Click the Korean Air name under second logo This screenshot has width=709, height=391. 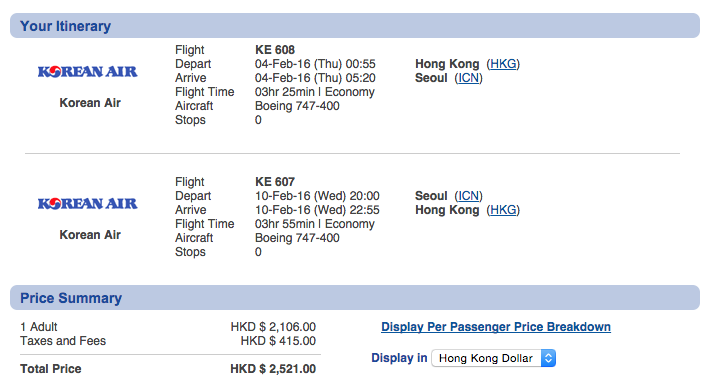tap(90, 235)
